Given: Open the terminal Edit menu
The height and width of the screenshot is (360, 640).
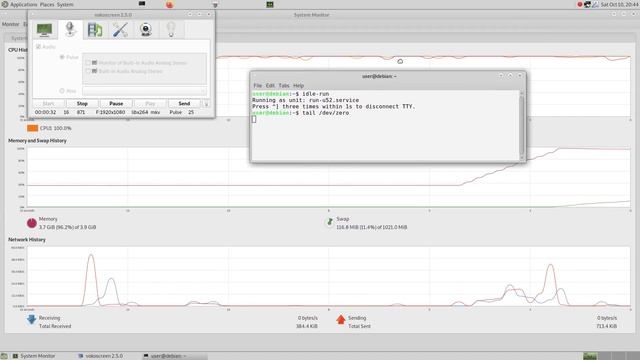Looking at the screenshot, I should (x=270, y=85).
